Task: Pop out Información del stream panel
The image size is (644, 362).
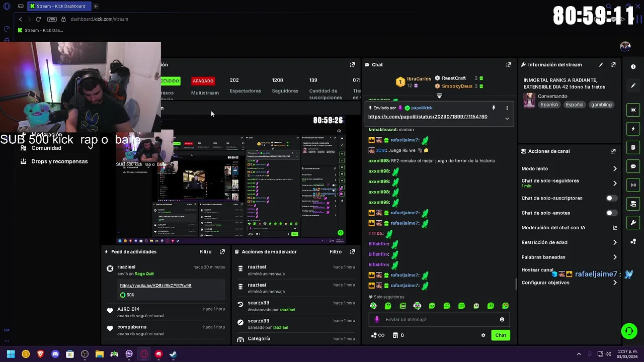Action: [x=613, y=65]
